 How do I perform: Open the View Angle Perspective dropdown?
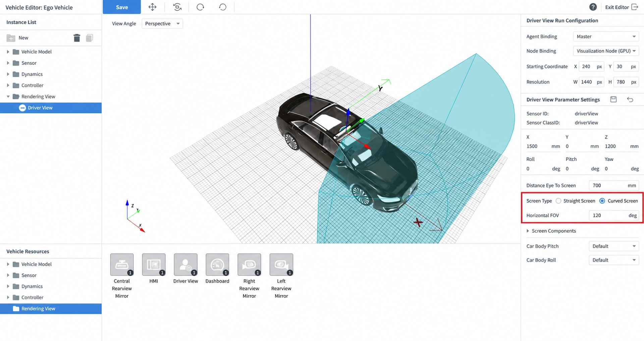coord(162,23)
